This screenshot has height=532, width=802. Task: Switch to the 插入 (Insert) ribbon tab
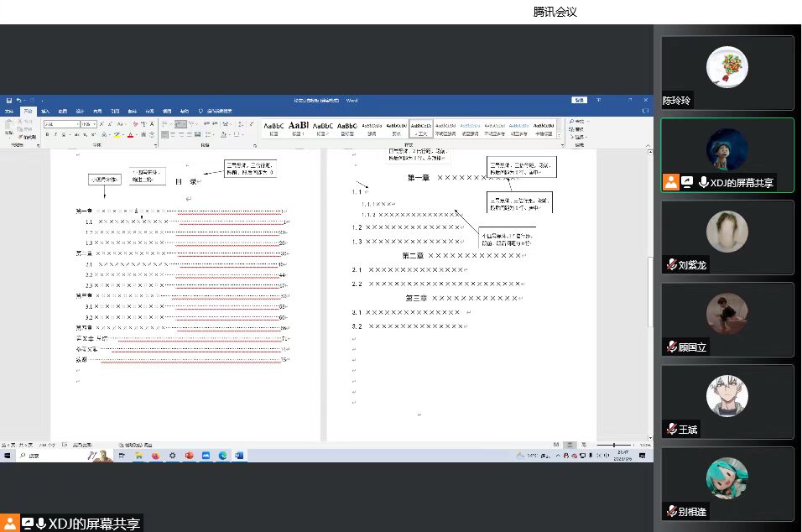tap(45, 111)
